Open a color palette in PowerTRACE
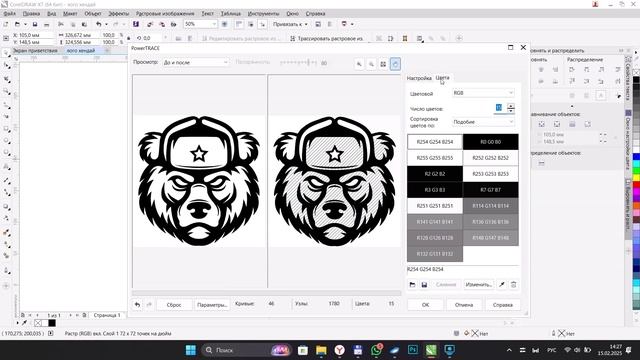Image resolution: width=640 pixels, height=360 pixels. click(x=412, y=284)
